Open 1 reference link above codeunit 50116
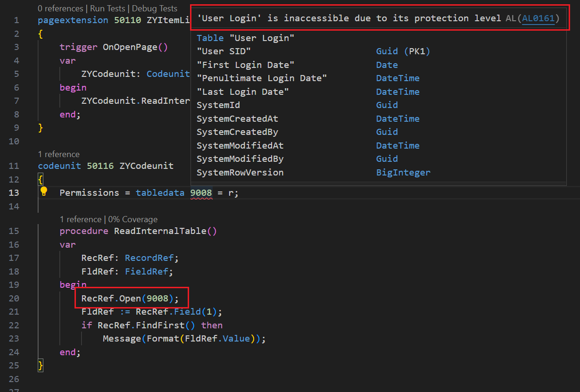This screenshot has height=392, width=580. [59, 154]
